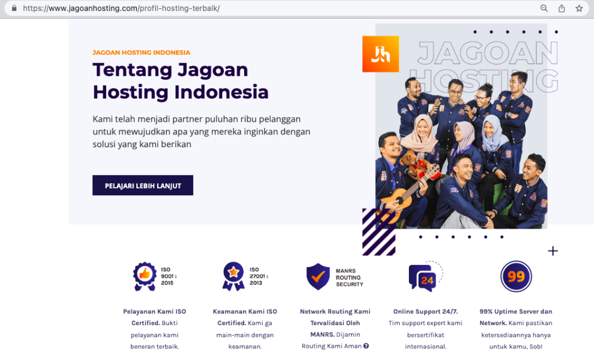Click the plus sign below the team photo
594x364 pixels.
click(553, 251)
